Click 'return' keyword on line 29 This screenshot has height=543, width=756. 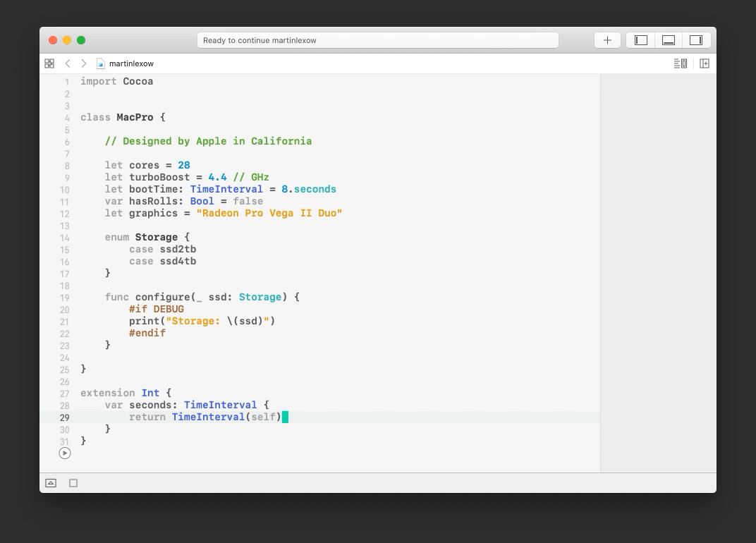point(147,417)
